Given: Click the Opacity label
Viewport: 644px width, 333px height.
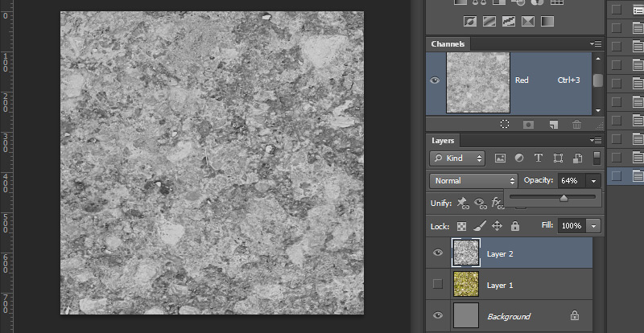Looking at the screenshot, I should tap(539, 180).
